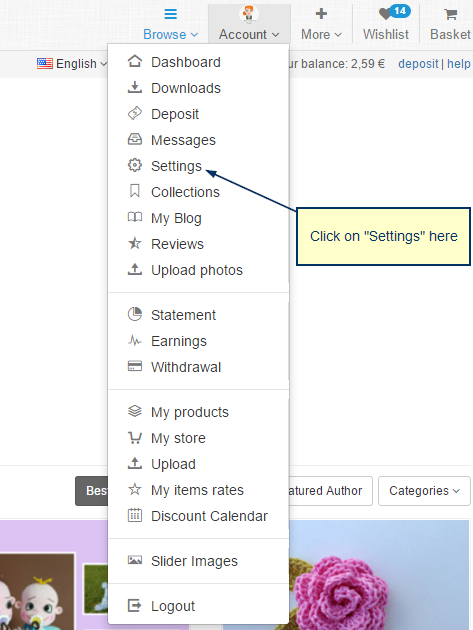Click the Settings gear icon
This screenshot has width=473, height=630.
(135, 165)
